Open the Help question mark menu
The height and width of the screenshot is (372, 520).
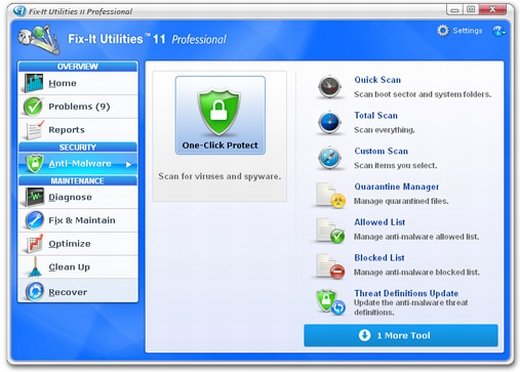click(x=499, y=31)
